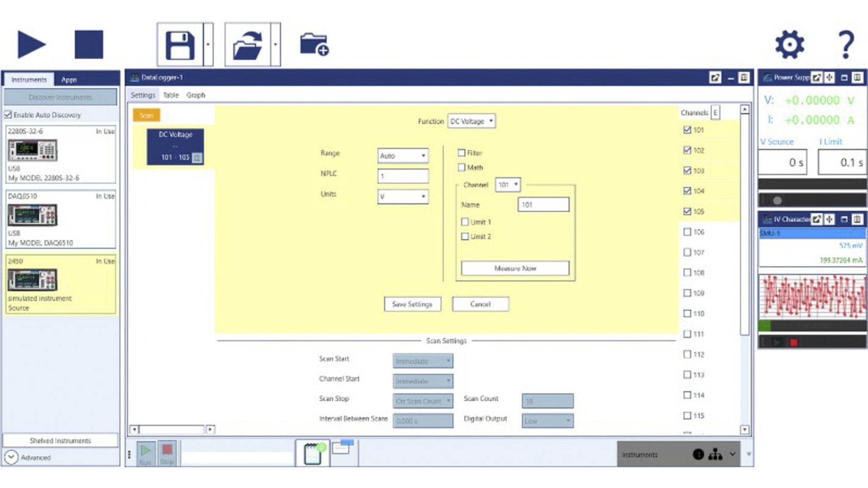Select the 2280S-32-6 instrument thumbnail
This screenshot has height=488, width=868.
[x=32, y=150]
